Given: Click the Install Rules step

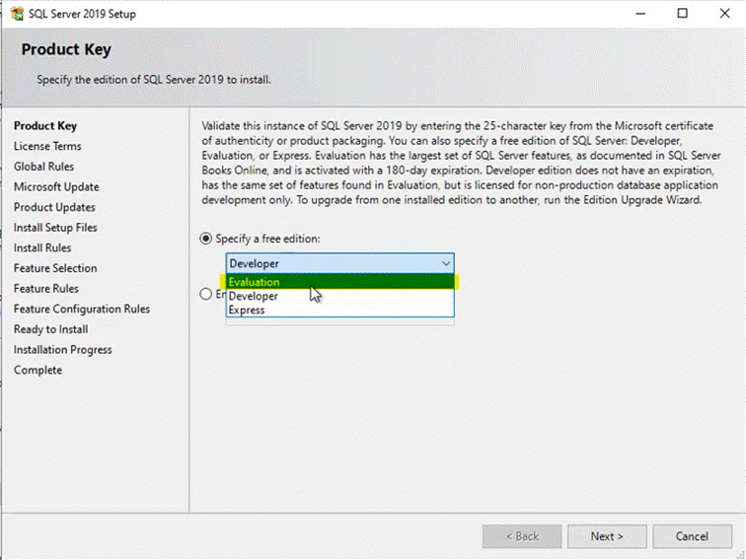Looking at the screenshot, I should coord(42,248).
